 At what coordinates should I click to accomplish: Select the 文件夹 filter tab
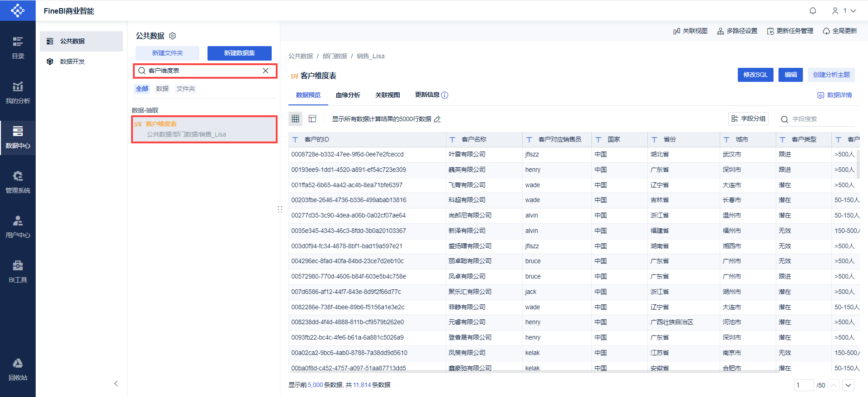click(186, 89)
